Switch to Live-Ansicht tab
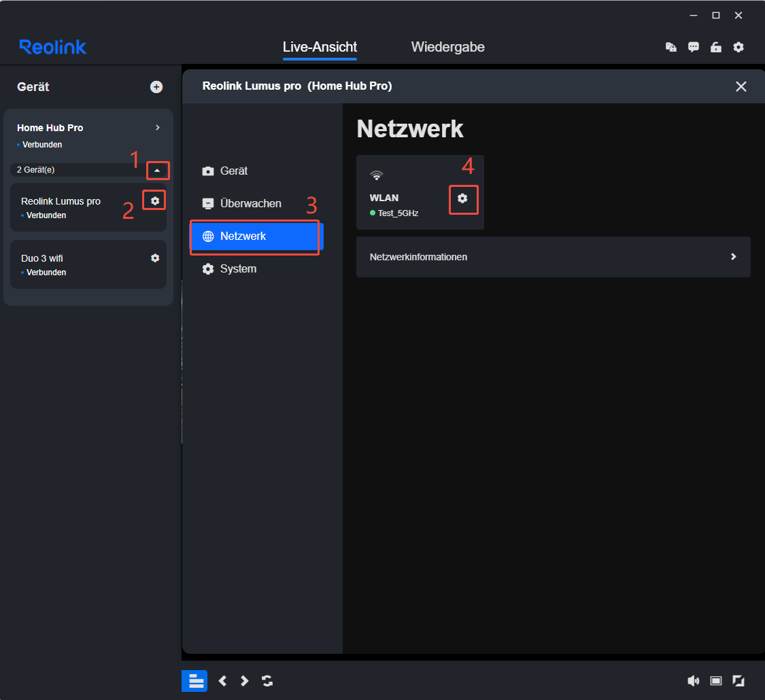 coord(320,47)
